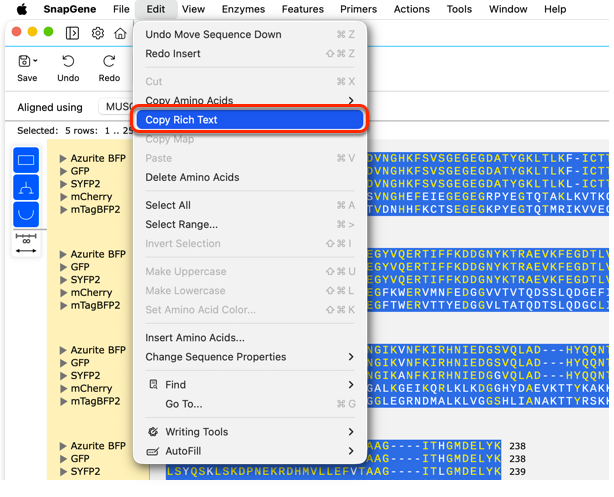The height and width of the screenshot is (497, 614).
Task: Expand Change Sequence Properties submenu
Action: point(351,357)
